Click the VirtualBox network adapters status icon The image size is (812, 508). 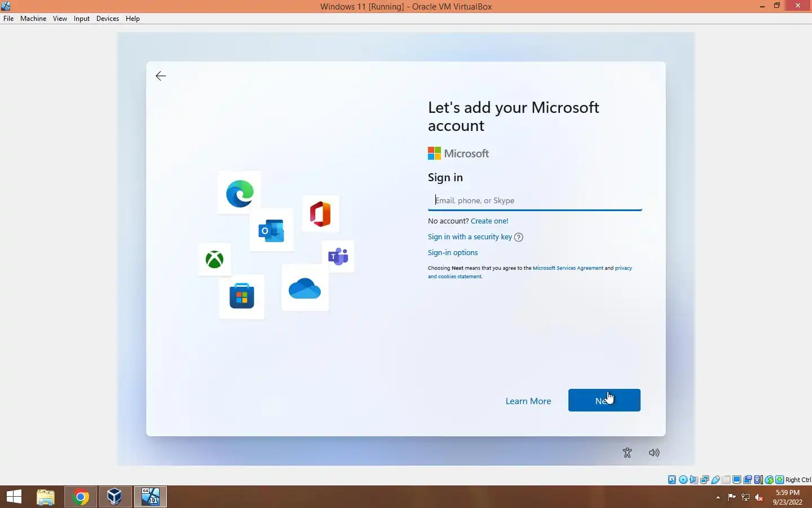704,480
